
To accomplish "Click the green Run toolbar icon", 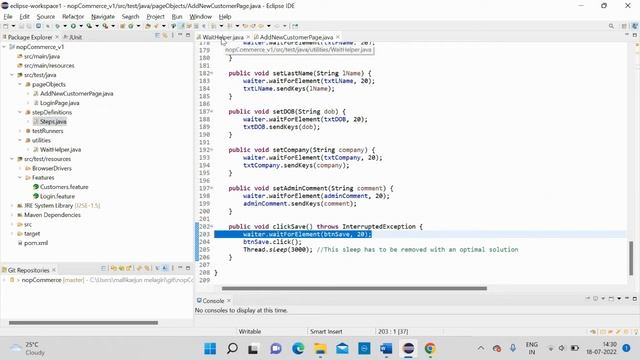I will click(x=73, y=26).
